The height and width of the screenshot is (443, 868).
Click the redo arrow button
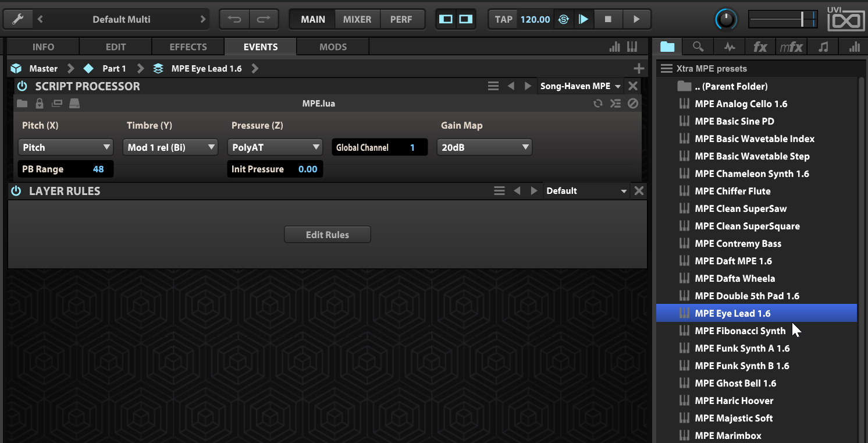tap(264, 19)
